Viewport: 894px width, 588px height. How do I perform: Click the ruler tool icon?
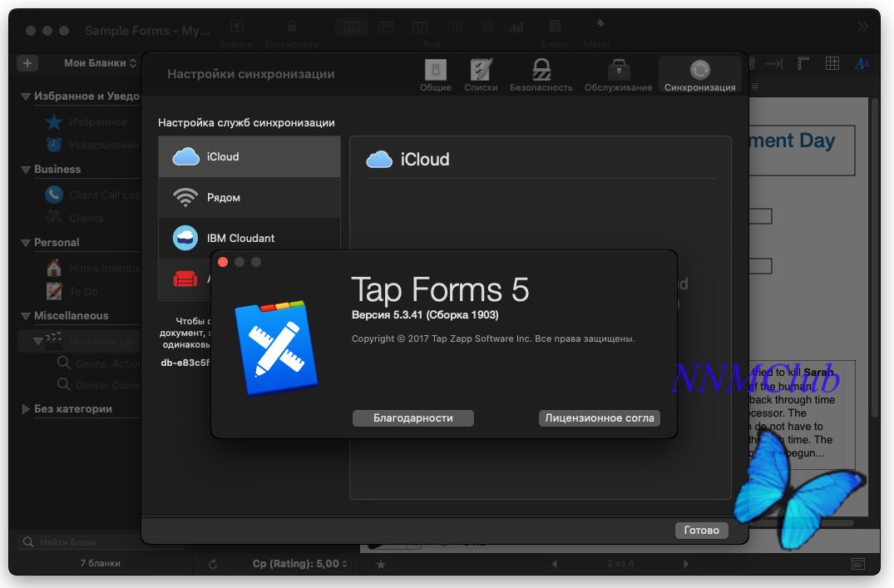(x=803, y=63)
